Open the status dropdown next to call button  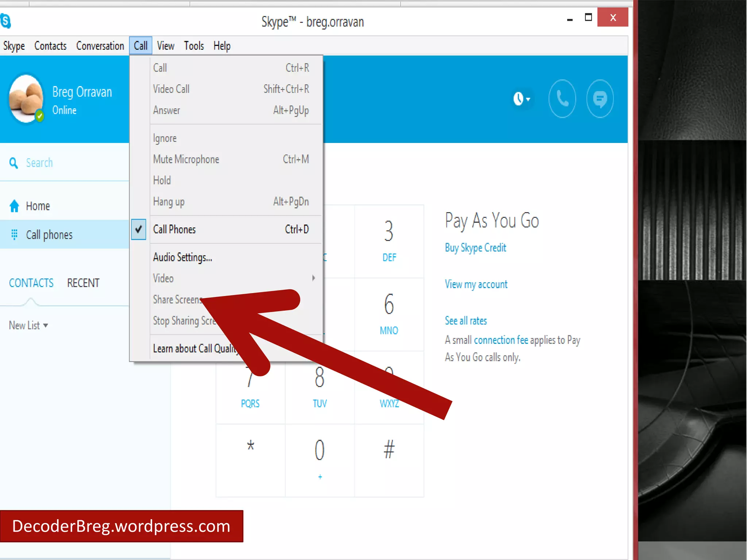(522, 98)
